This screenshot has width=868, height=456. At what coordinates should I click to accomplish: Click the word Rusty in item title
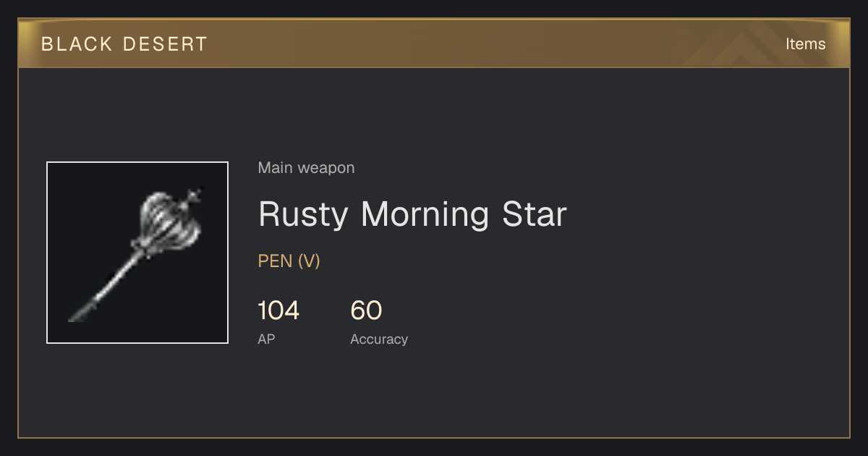coord(303,214)
